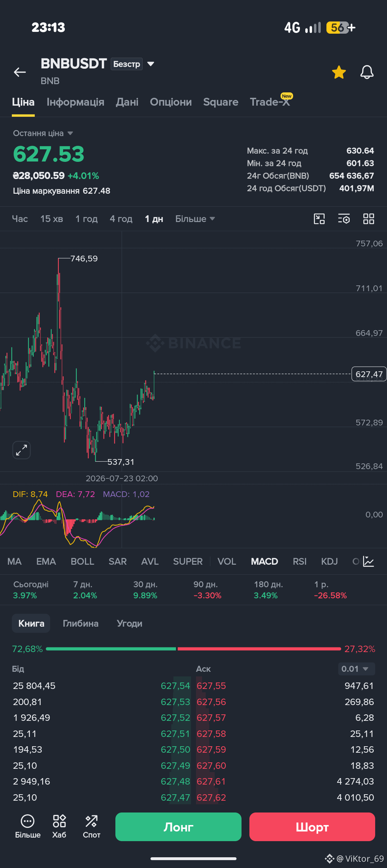Tap the back arrow icon
387x868 pixels.
point(20,72)
